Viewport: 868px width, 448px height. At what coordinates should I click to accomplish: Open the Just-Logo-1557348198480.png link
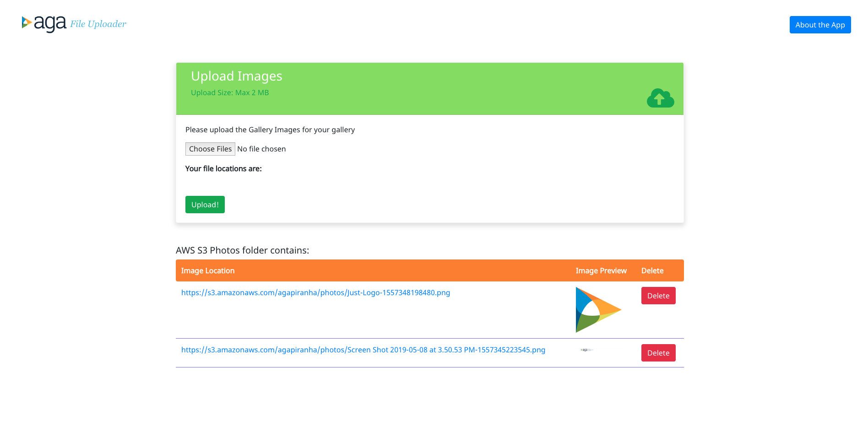coord(315,292)
